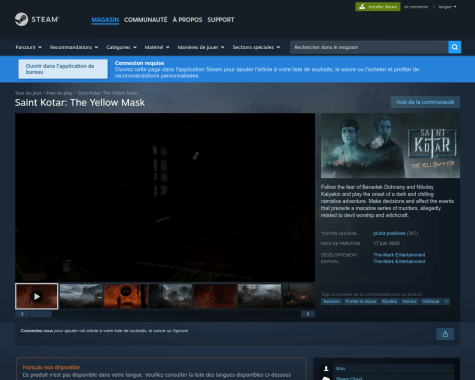The height and width of the screenshot is (380, 475).
Task: Open the MAGASIN tab
Action: pos(105,20)
